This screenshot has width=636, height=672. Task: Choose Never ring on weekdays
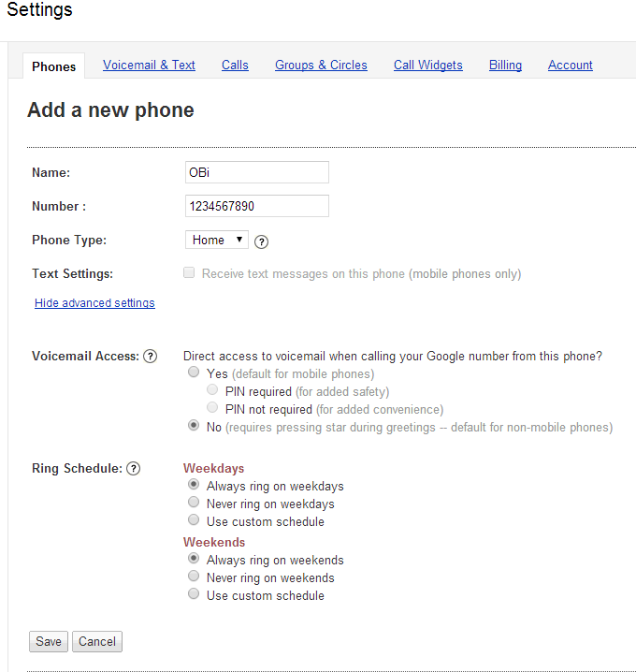[x=194, y=504]
